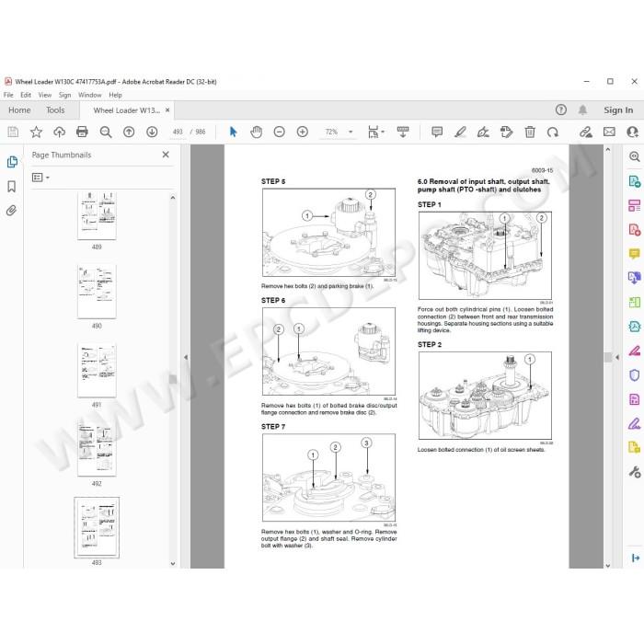
Task: Open the Attachments paperclip panel
Action: coord(11,211)
